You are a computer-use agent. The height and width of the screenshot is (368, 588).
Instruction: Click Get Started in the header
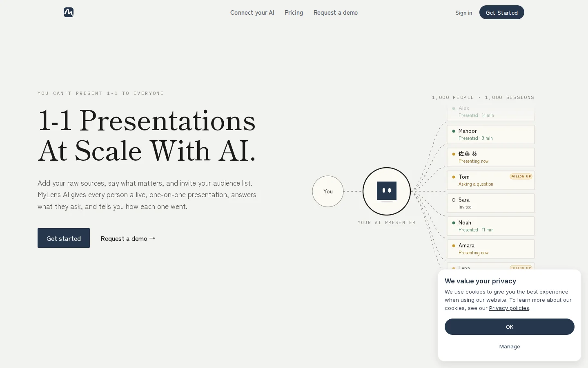coord(502,12)
